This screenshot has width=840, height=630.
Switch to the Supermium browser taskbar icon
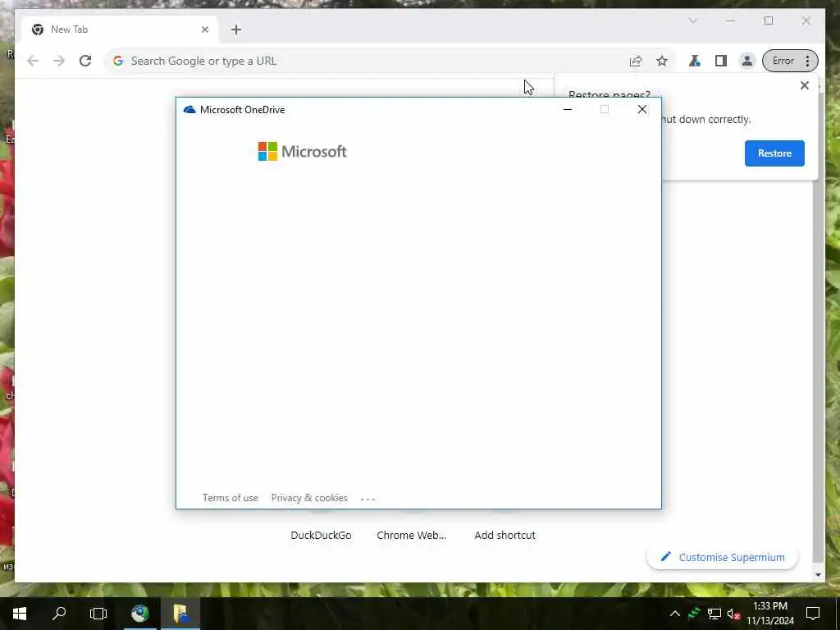click(140, 614)
